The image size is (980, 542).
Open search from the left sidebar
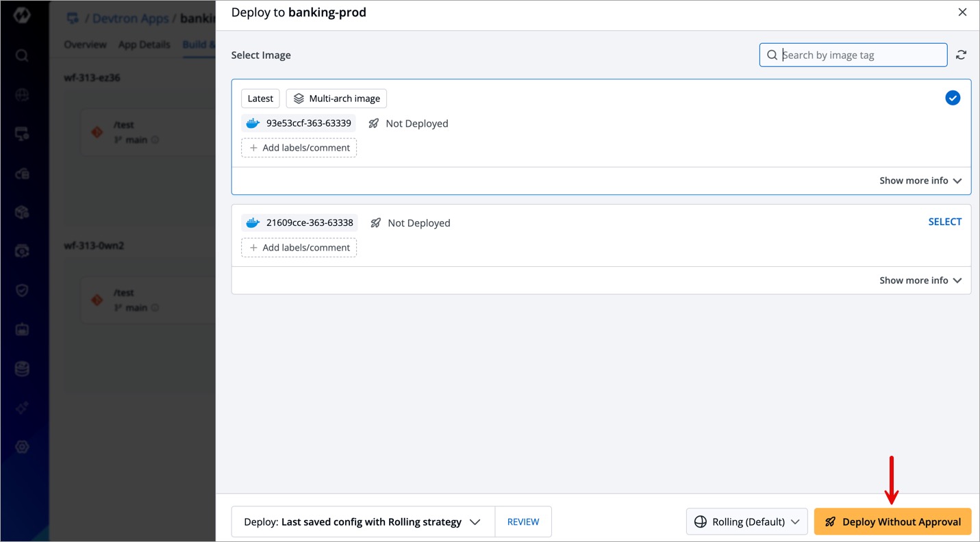pyautogui.click(x=22, y=55)
